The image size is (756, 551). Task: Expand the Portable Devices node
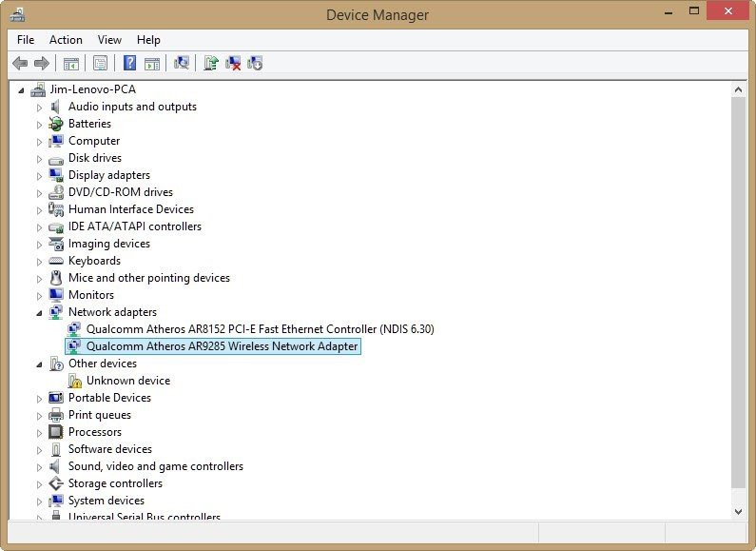point(39,399)
